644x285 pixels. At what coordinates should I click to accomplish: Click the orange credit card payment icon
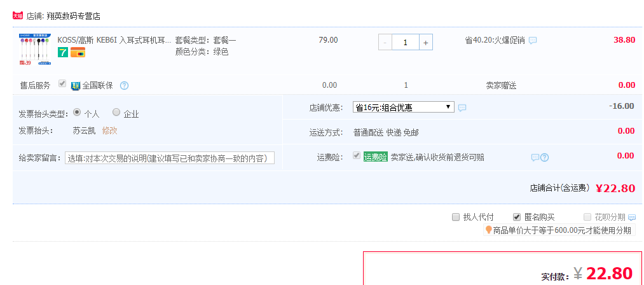pyautogui.click(x=78, y=52)
